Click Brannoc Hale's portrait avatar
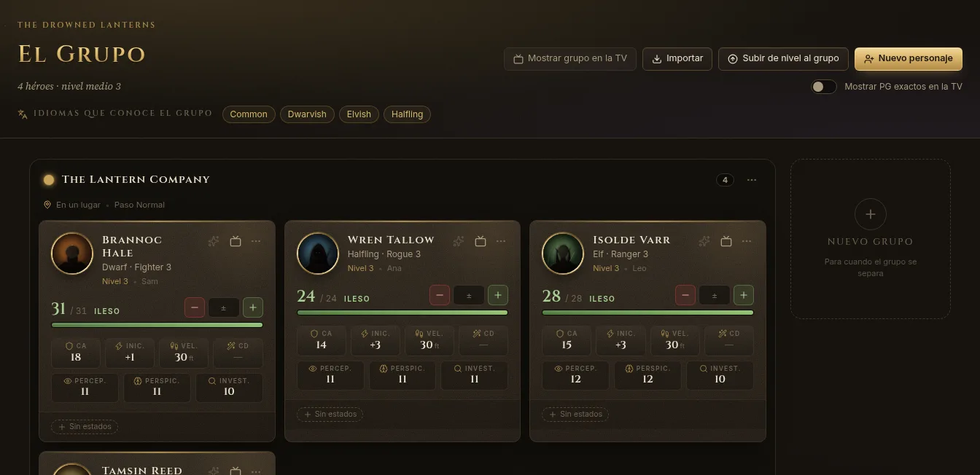 click(x=72, y=254)
